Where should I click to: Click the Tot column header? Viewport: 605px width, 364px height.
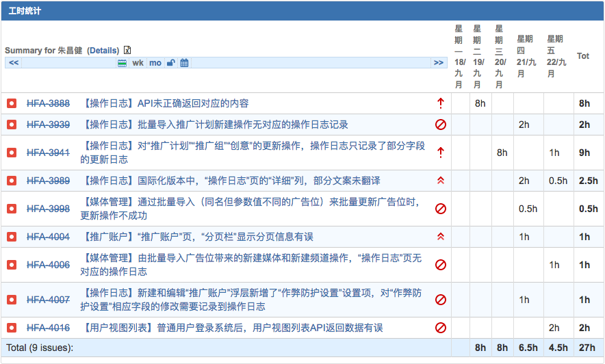point(583,55)
